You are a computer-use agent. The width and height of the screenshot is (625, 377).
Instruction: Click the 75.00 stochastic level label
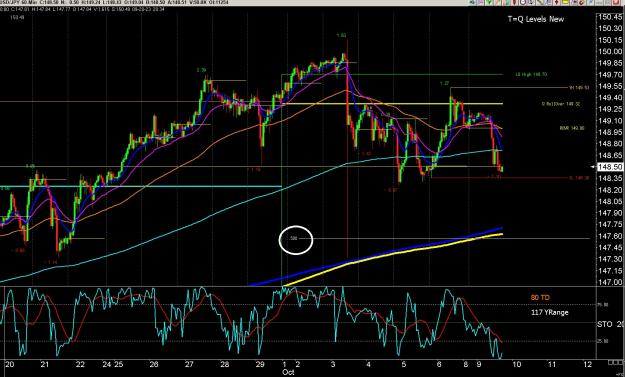[603, 304]
